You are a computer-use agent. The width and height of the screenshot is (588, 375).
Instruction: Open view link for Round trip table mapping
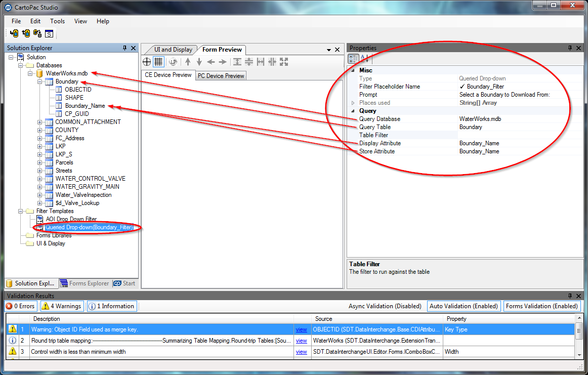pyautogui.click(x=302, y=341)
